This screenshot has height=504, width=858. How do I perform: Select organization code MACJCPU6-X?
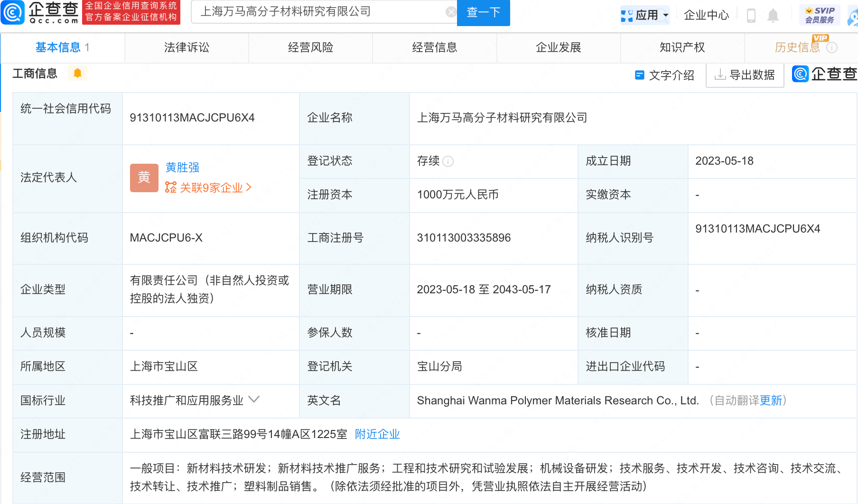166,238
